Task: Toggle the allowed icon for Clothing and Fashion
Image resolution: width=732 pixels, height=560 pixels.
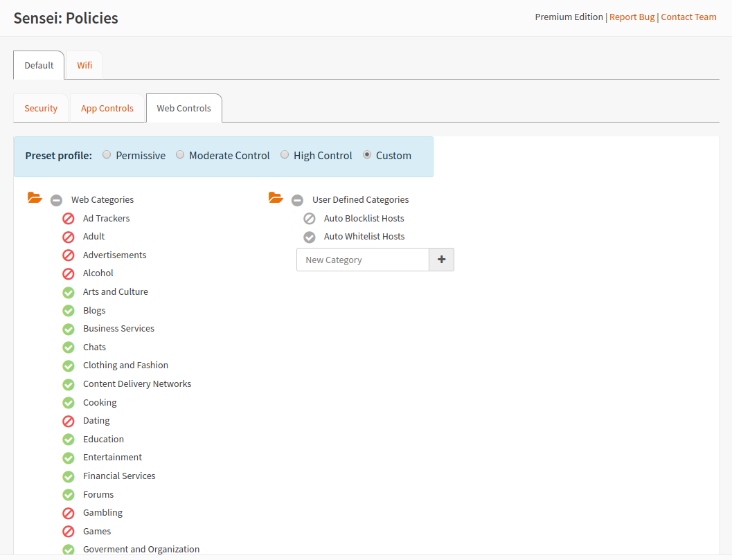Action: (x=68, y=366)
